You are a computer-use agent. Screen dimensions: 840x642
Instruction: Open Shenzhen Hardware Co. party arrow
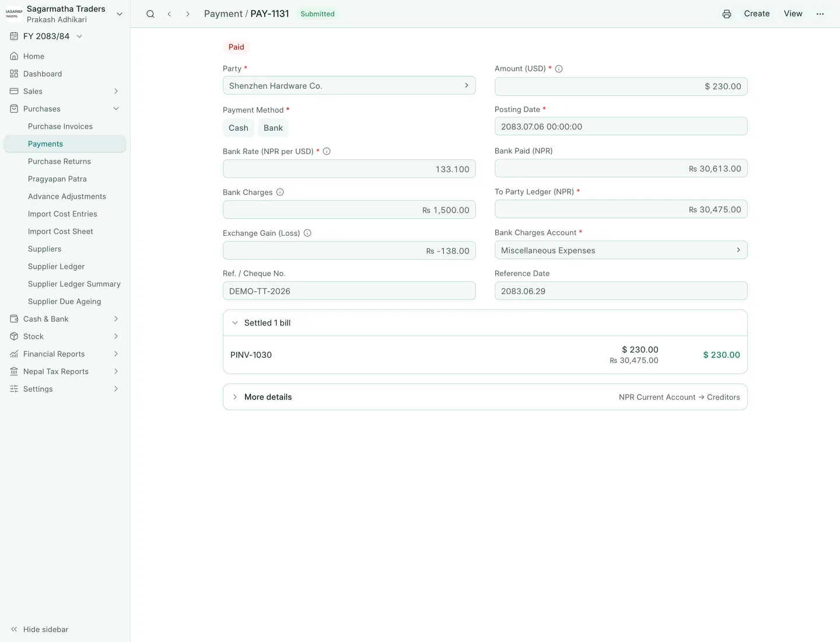(x=467, y=85)
